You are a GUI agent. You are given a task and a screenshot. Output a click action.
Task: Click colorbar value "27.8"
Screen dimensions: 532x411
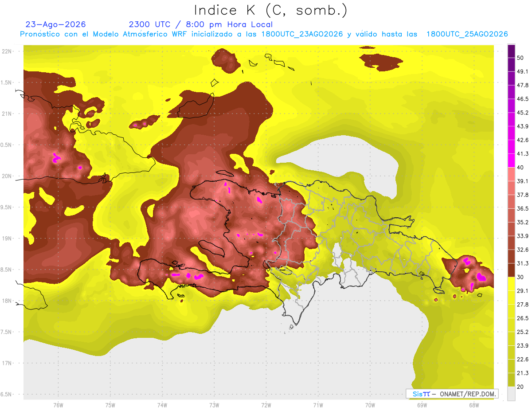coord(523,305)
